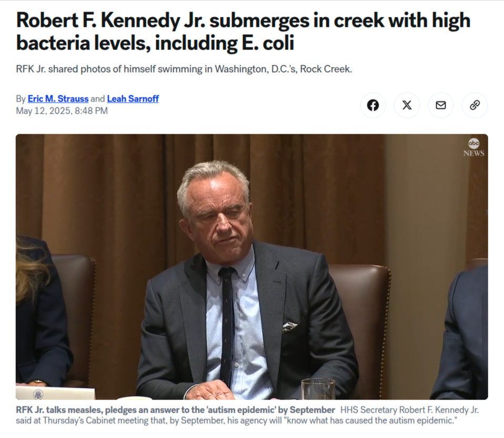This screenshot has width=504, height=438.
Task: Click the May 12, 2025 timestamp
Action: [x=62, y=111]
